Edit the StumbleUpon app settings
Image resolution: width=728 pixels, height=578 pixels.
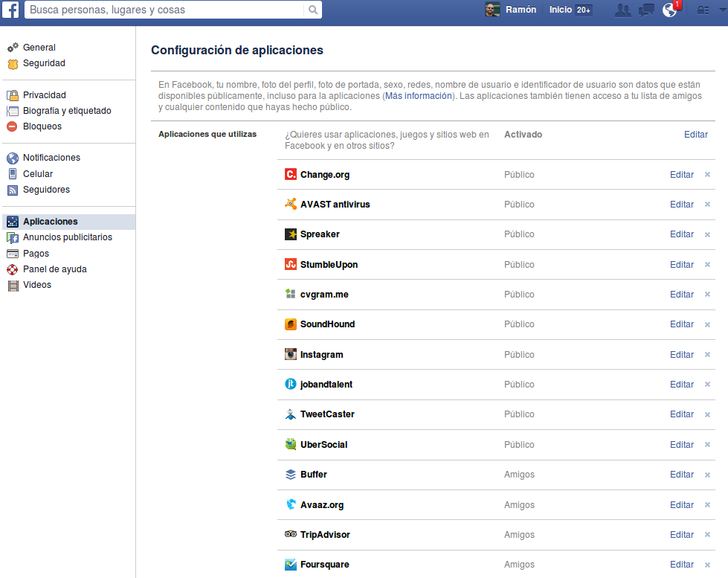(x=681, y=265)
